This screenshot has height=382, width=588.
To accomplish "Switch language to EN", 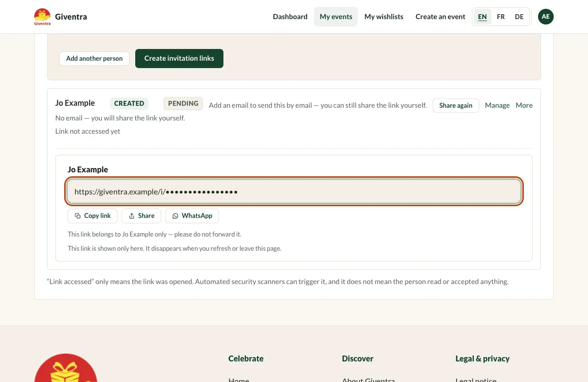I will click(483, 17).
